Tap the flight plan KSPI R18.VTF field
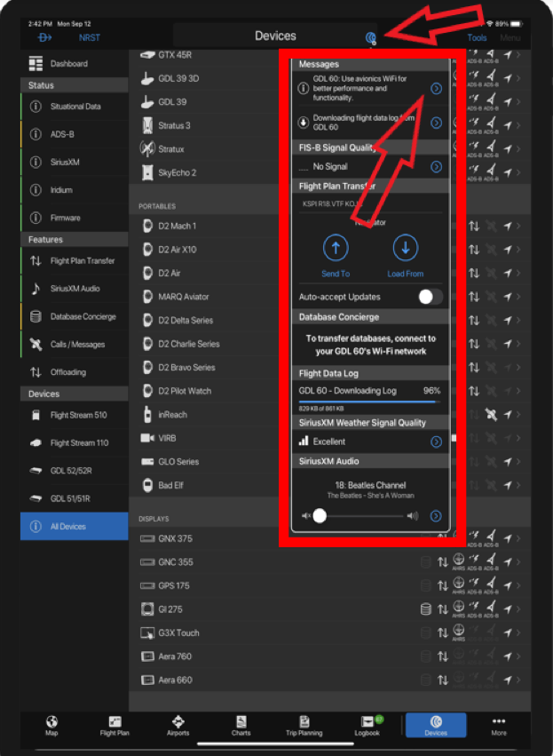Screen dimensions: 553x756 pyautogui.click(x=370, y=204)
